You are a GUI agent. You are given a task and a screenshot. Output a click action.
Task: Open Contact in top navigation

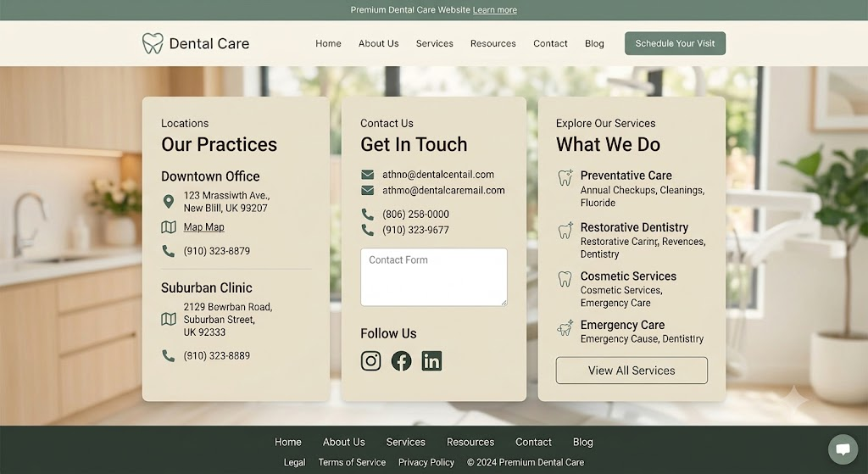pyautogui.click(x=550, y=43)
